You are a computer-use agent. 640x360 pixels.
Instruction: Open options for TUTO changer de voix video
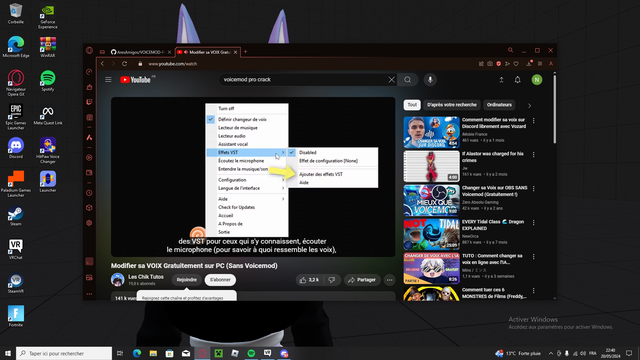533,257
